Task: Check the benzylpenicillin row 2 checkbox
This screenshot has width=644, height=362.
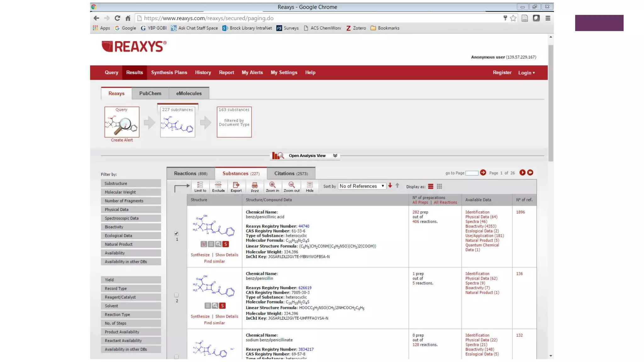Action: pyautogui.click(x=176, y=295)
